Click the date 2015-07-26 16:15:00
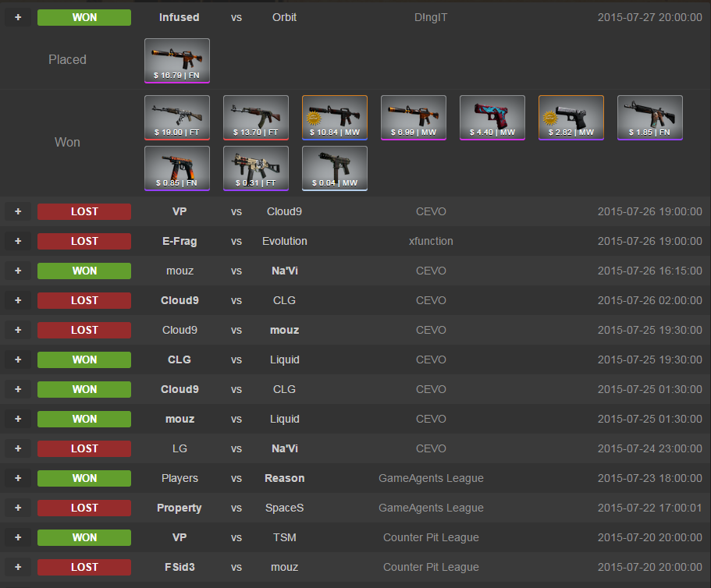This screenshot has height=588, width=711. (x=650, y=271)
